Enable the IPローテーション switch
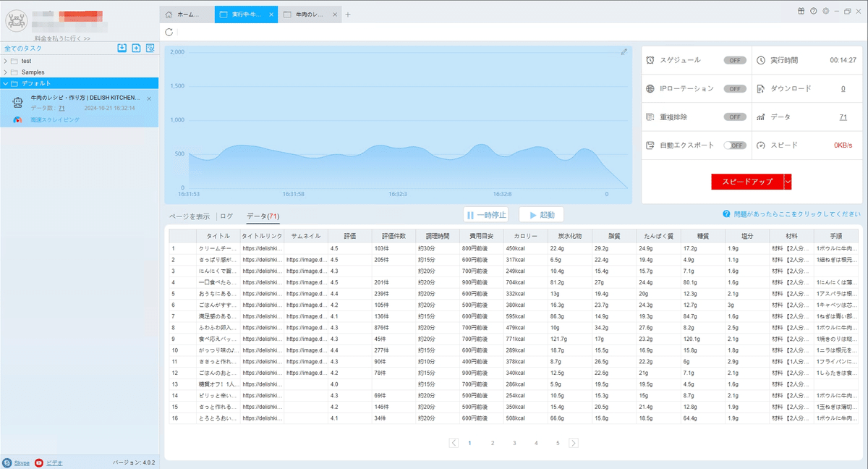 pyautogui.click(x=735, y=88)
